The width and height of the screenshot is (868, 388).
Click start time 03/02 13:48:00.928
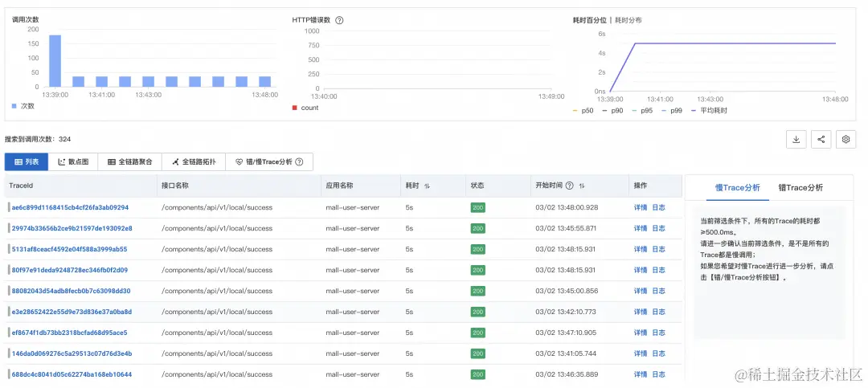tap(567, 207)
